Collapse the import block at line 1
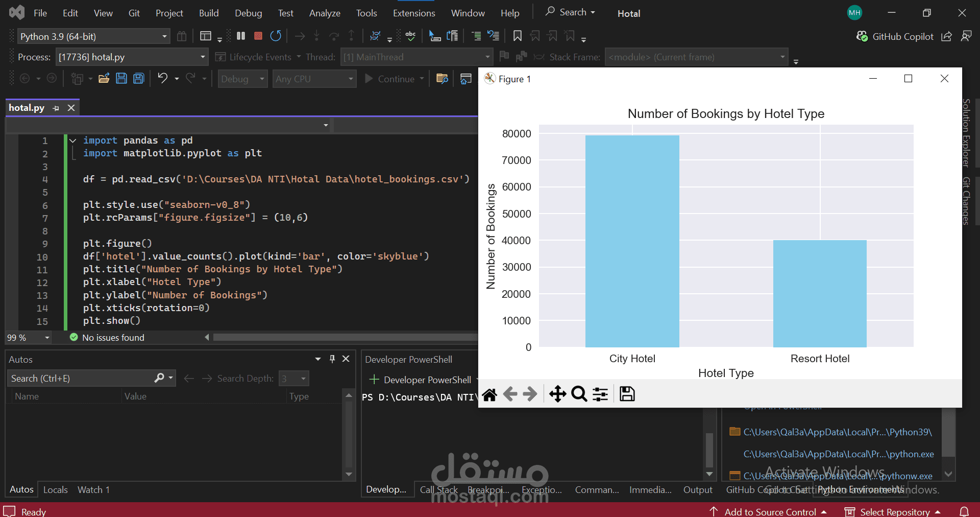Screen dimensions: 980x517 pyautogui.click(x=73, y=140)
